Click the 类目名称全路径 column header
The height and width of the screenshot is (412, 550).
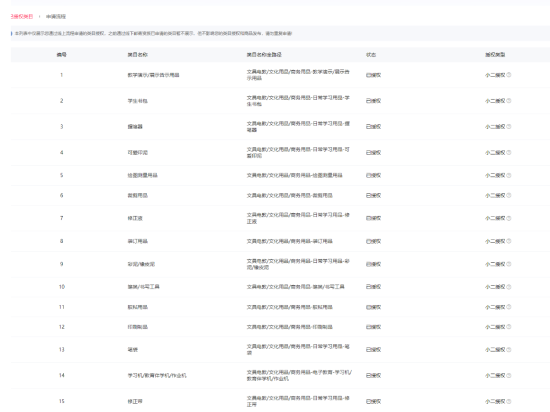pos(264,55)
